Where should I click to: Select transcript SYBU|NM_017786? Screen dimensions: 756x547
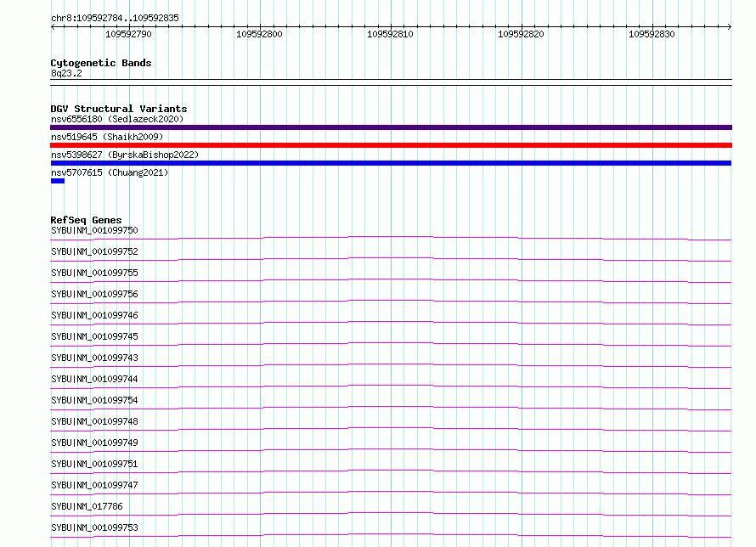tap(87, 506)
